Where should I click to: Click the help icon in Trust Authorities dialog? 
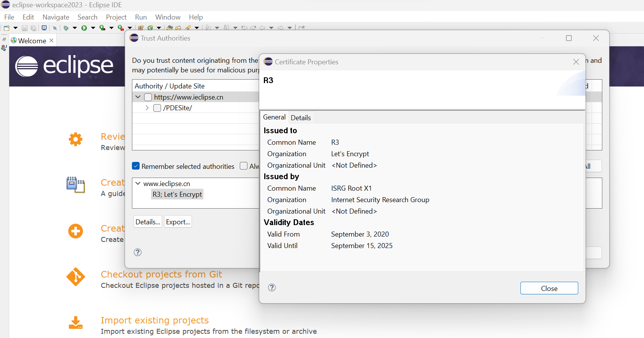click(x=138, y=252)
